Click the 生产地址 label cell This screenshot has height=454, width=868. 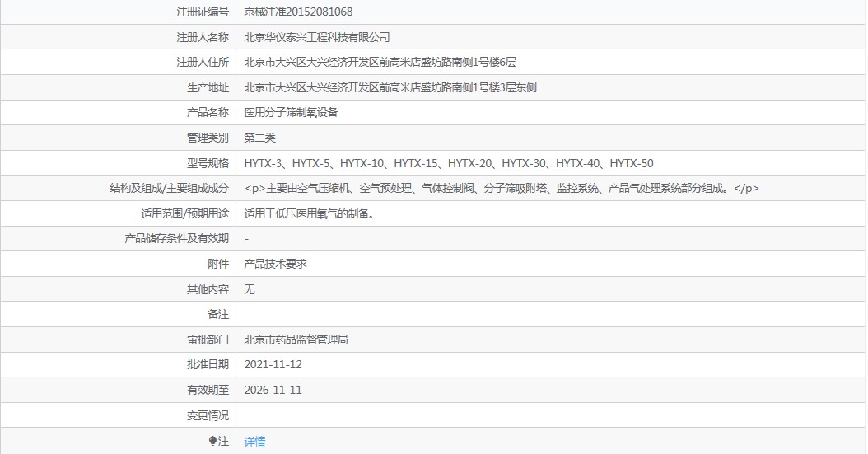[x=119, y=87]
